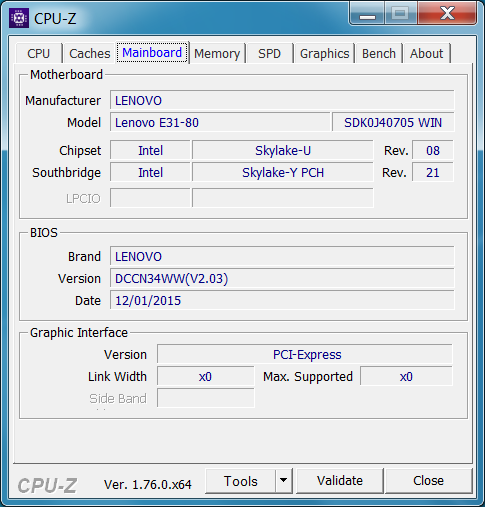Expand the Tools dropdown arrow
Screen dimensions: 485x507
point(284,481)
